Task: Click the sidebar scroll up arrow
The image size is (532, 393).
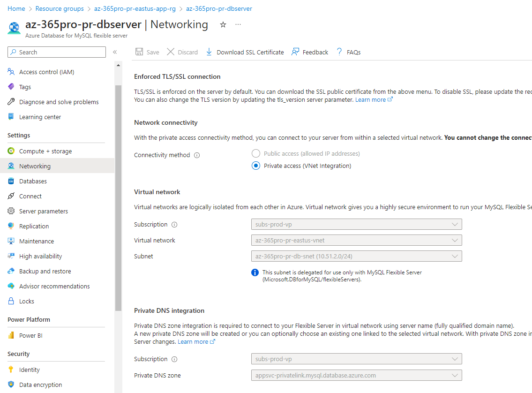Action: click(x=119, y=65)
